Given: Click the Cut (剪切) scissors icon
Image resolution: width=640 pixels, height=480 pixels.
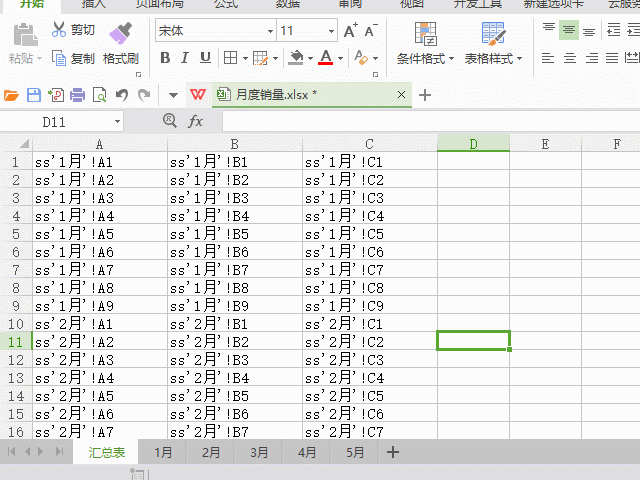Looking at the screenshot, I should pos(59,30).
